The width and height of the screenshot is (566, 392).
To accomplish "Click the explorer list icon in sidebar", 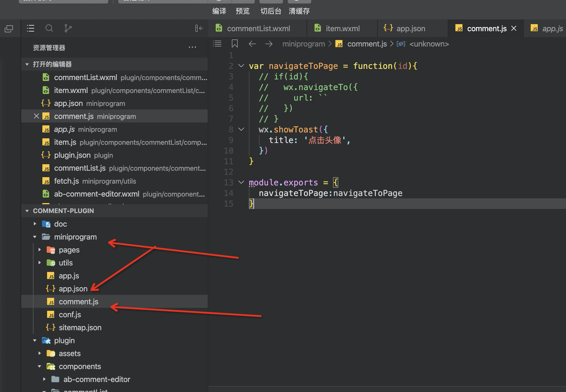I will coord(31,28).
